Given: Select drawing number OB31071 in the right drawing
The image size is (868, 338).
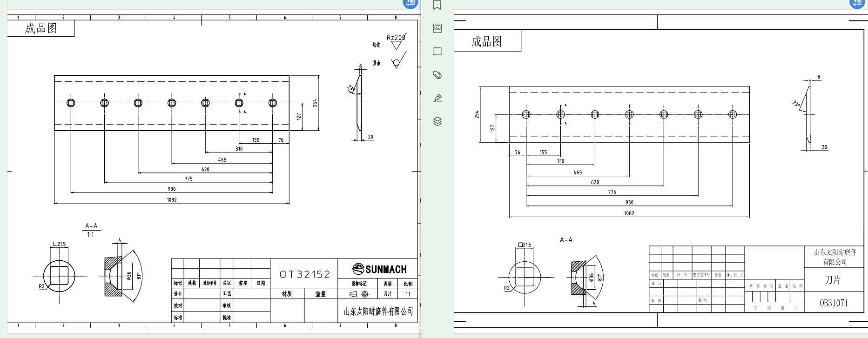Looking at the screenshot, I should pyautogui.click(x=834, y=303).
